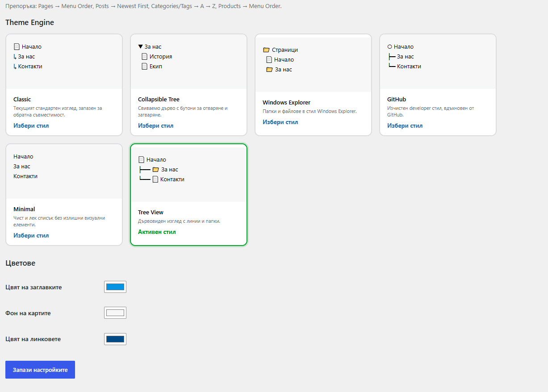548x392 pixels.
Task: Click the Minimal card title
Action: 24,209
